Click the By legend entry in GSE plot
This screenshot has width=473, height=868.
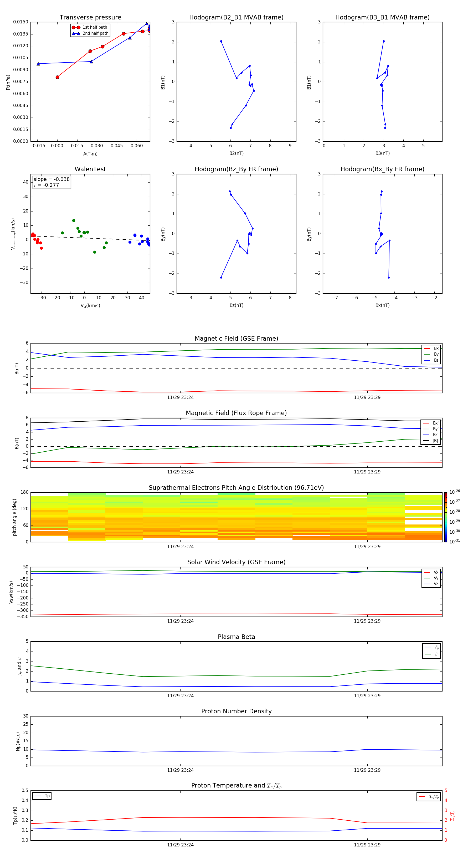coord(431,354)
